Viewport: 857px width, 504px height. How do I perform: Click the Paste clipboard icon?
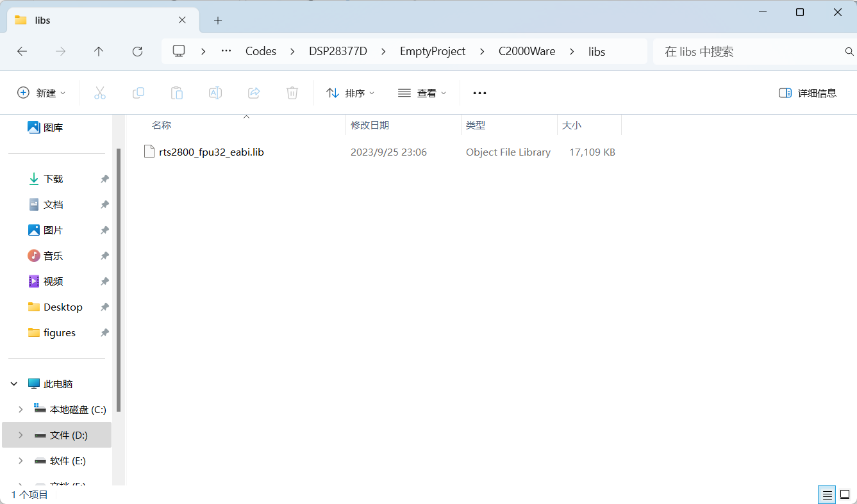[x=177, y=93]
